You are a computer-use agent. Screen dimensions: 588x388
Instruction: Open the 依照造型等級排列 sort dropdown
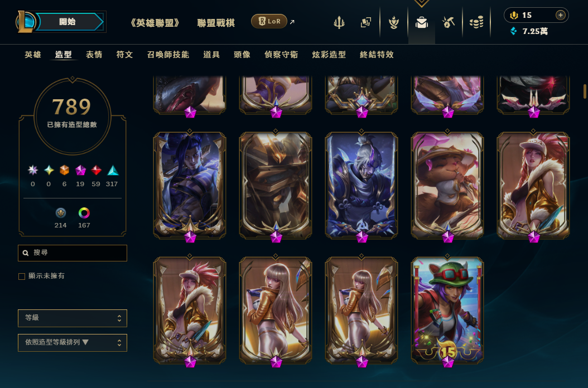pos(73,343)
